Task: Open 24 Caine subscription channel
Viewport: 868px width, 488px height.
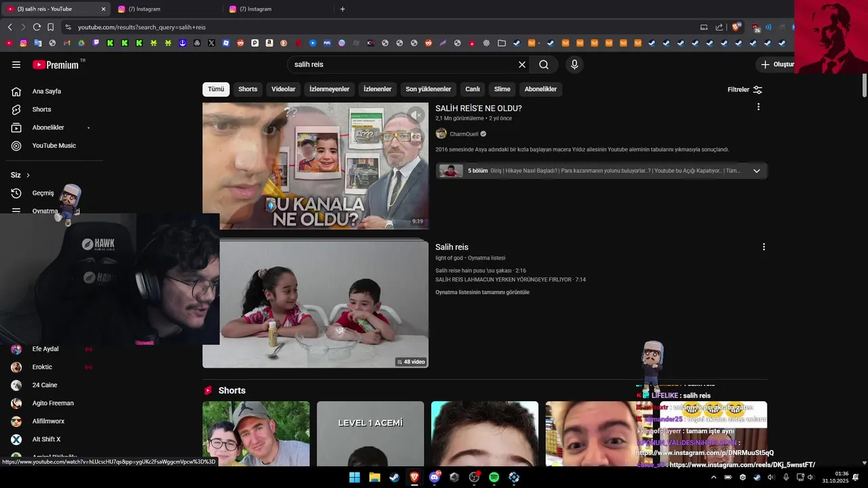Action: click(45, 385)
